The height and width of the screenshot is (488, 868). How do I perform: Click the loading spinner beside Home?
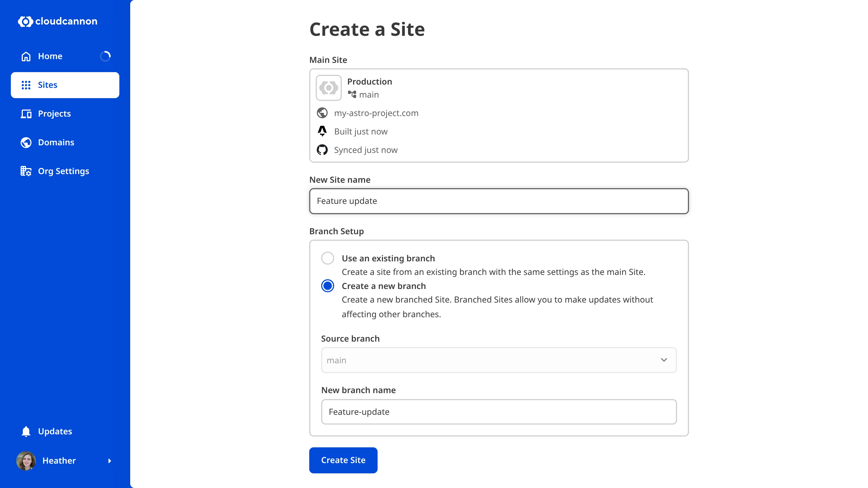[x=106, y=56]
